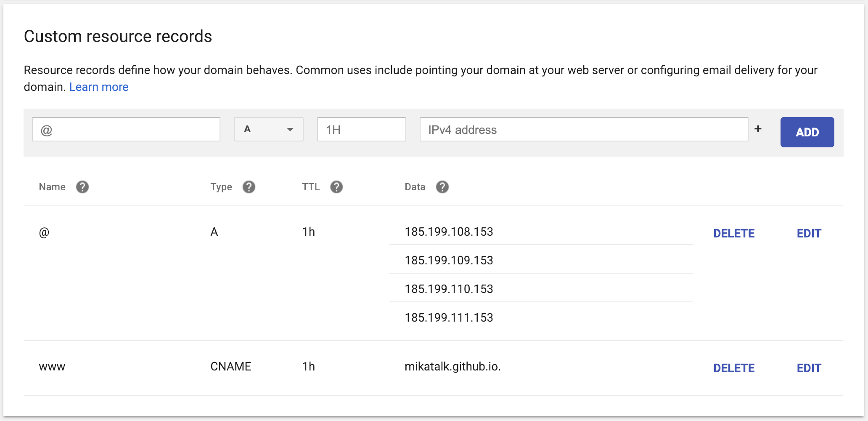Click the mikatalk.github.io. data value

tap(453, 367)
